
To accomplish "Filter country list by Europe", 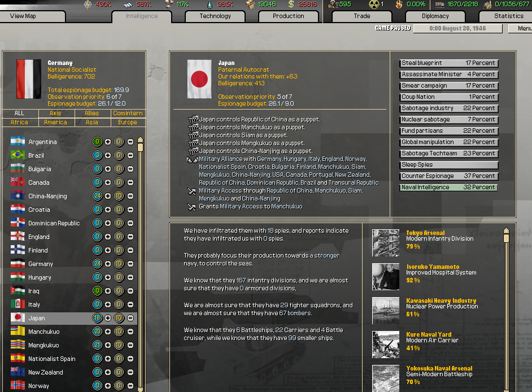I will [x=128, y=123].
